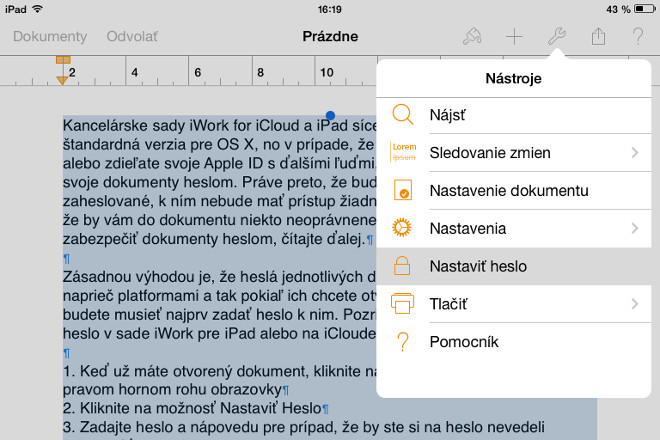This screenshot has width=660, height=440.
Task: Expand Sledovanie zmien chevron
Action: 635,152
